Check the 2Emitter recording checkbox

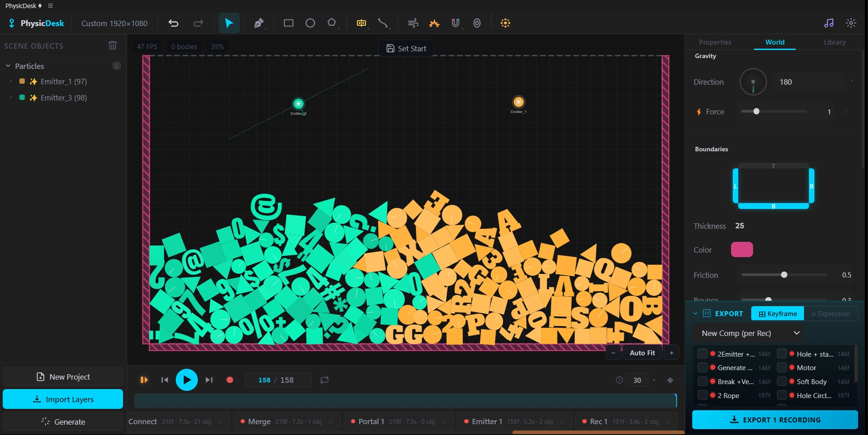click(702, 354)
